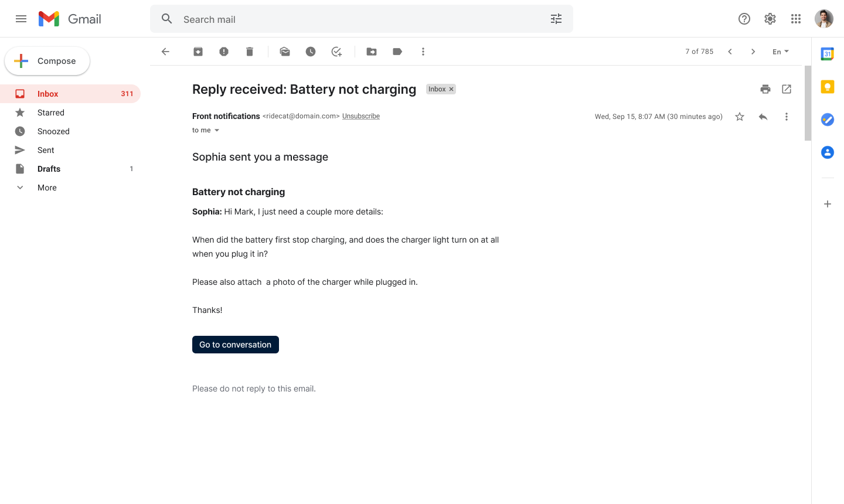Print the email message
This screenshot has height=504, width=844.
[765, 89]
